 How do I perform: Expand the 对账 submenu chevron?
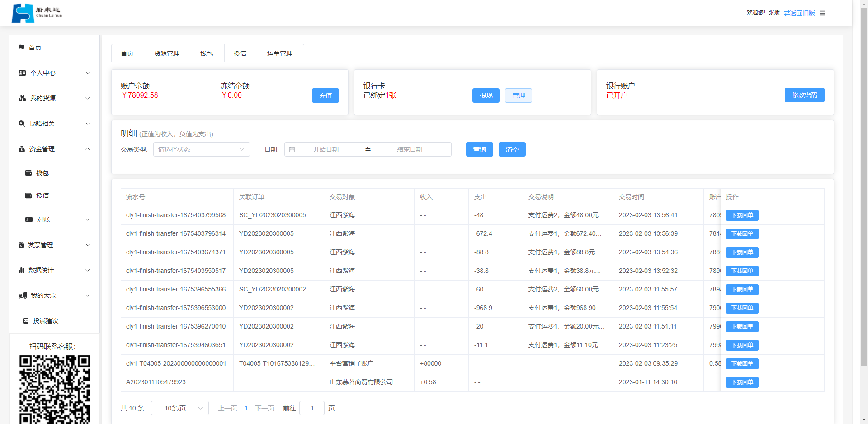pos(88,219)
